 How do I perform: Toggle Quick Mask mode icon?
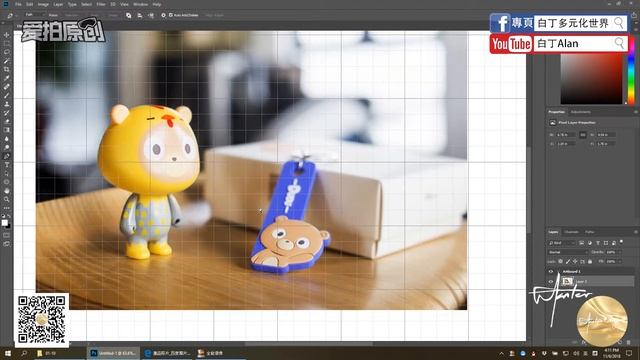[x=7, y=235]
